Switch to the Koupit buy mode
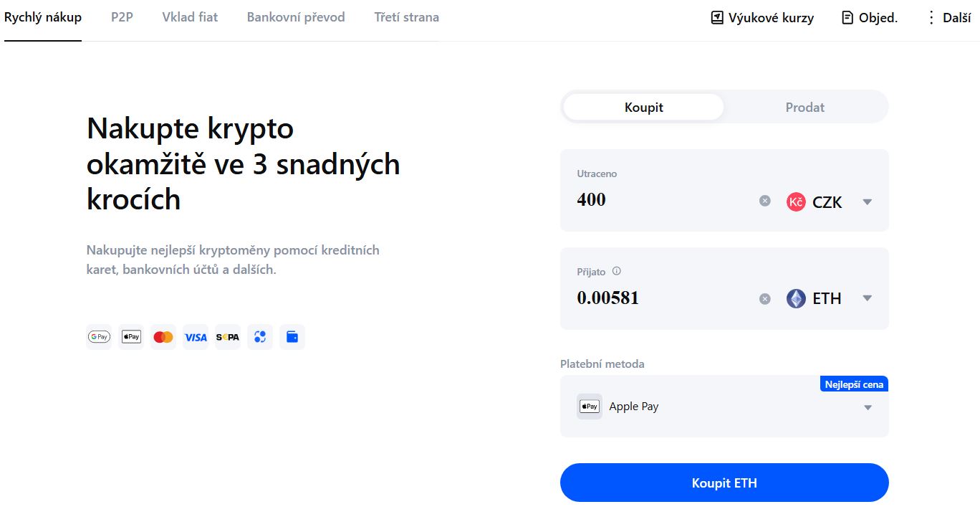 [643, 106]
